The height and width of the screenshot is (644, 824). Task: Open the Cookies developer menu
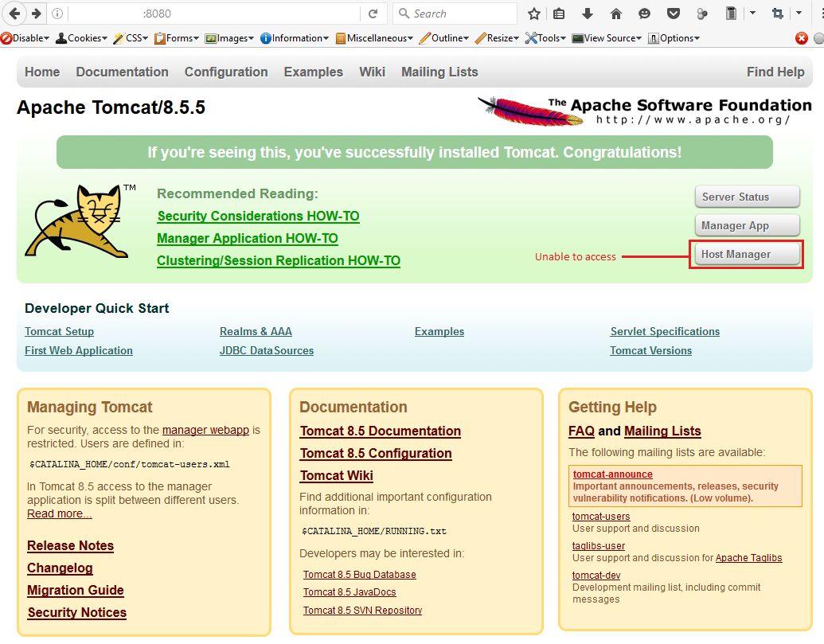[81, 38]
